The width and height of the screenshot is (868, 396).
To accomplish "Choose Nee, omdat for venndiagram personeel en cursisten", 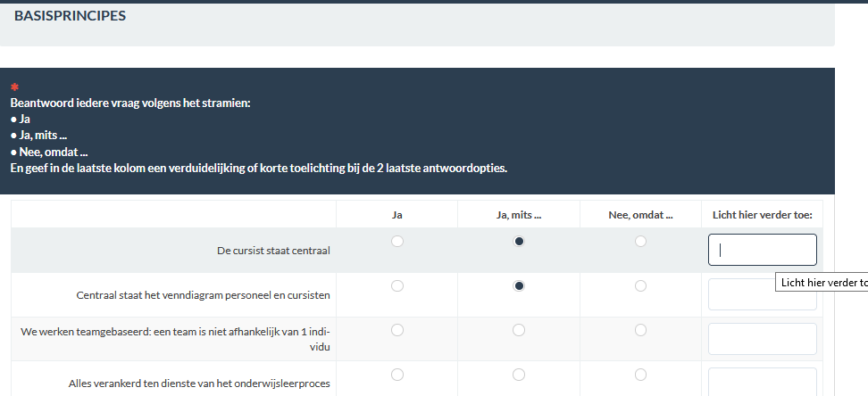I will click(x=640, y=286).
